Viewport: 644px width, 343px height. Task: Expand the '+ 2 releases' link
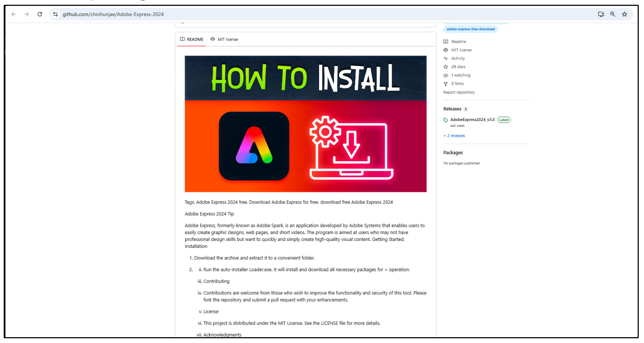pos(454,136)
